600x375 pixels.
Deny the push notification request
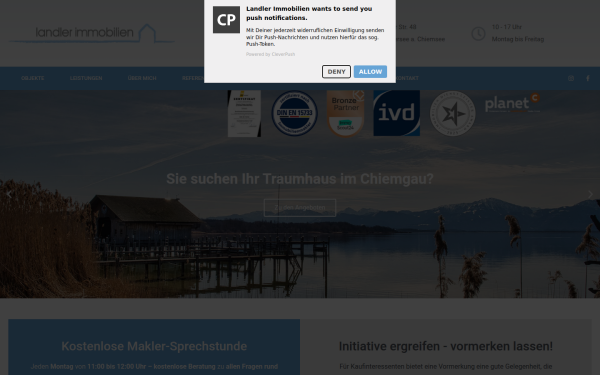(x=336, y=72)
